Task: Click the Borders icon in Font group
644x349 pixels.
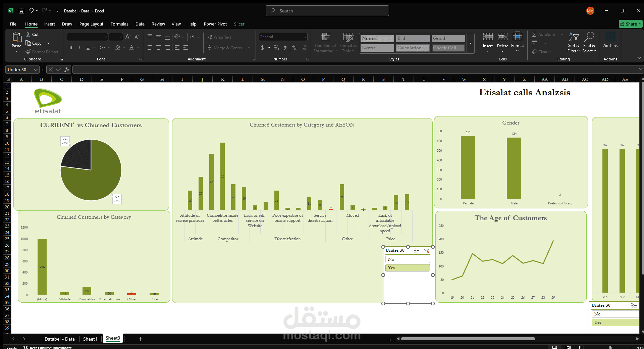Action: [x=103, y=48]
